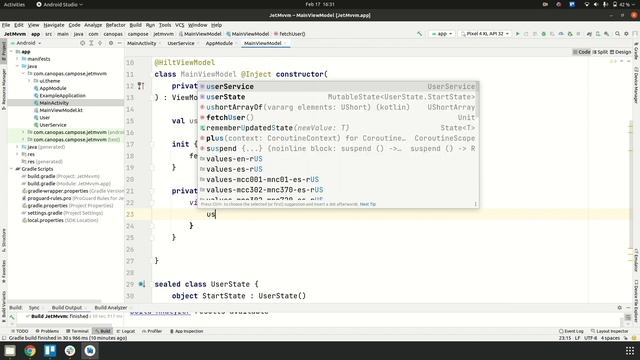The width and height of the screenshot is (640, 360).
Task: Toggle Project tool window side tab
Action: tap(4, 51)
